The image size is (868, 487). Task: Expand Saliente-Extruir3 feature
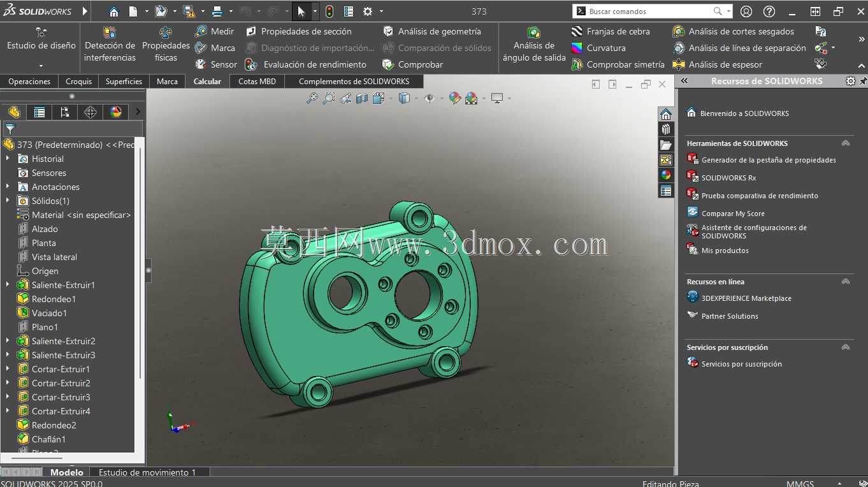tap(8, 355)
